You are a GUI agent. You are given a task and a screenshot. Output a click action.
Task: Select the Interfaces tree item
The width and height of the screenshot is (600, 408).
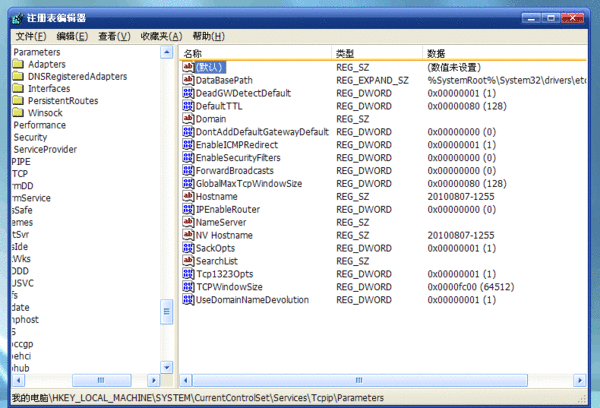(49, 88)
